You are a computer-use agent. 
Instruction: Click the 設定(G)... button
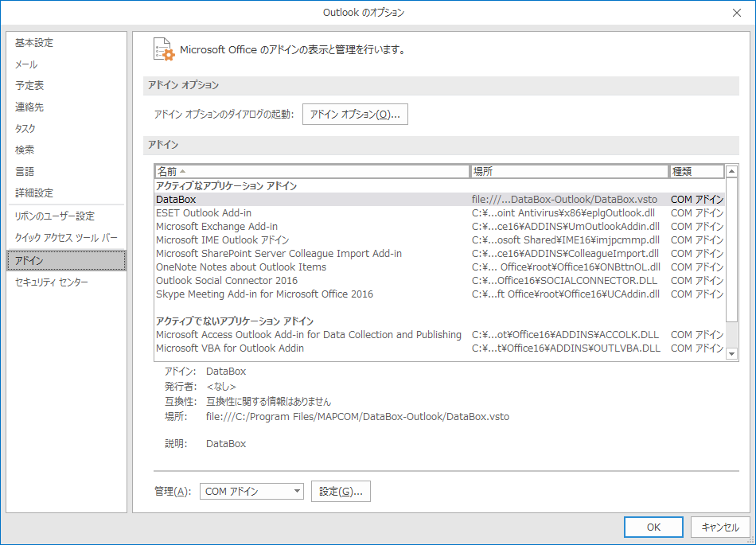point(341,492)
